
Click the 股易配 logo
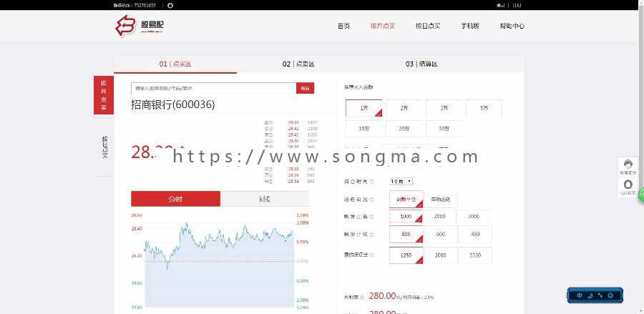140,26
